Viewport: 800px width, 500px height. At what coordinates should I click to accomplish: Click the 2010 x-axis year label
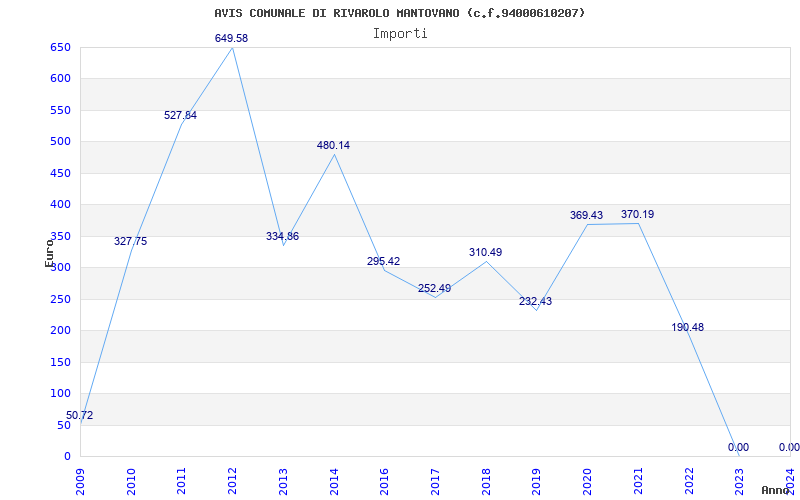pyautogui.click(x=131, y=481)
